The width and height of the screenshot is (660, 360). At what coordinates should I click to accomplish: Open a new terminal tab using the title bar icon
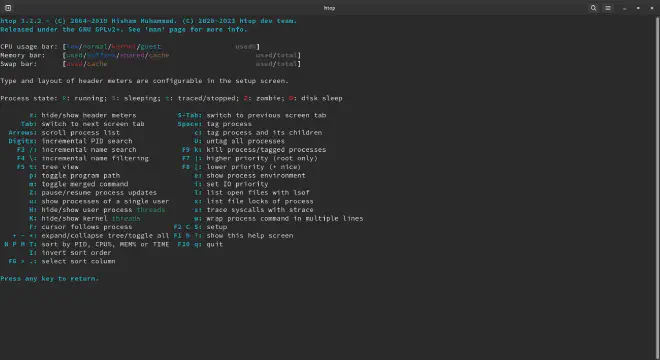(x=8, y=8)
